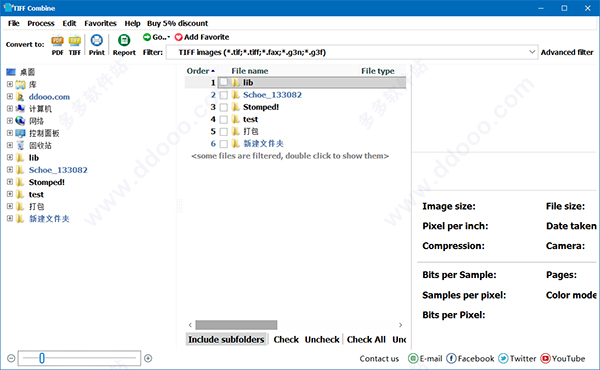Open the Report icon
Image resolution: width=600 pixels, height=370 pixels.
(124, 40)
